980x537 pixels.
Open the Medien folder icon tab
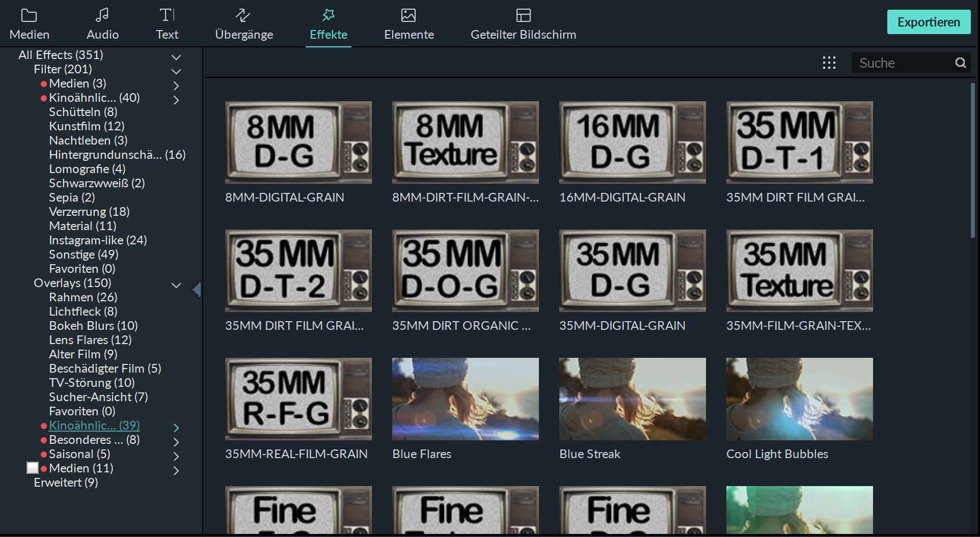(x=29, y=15)
